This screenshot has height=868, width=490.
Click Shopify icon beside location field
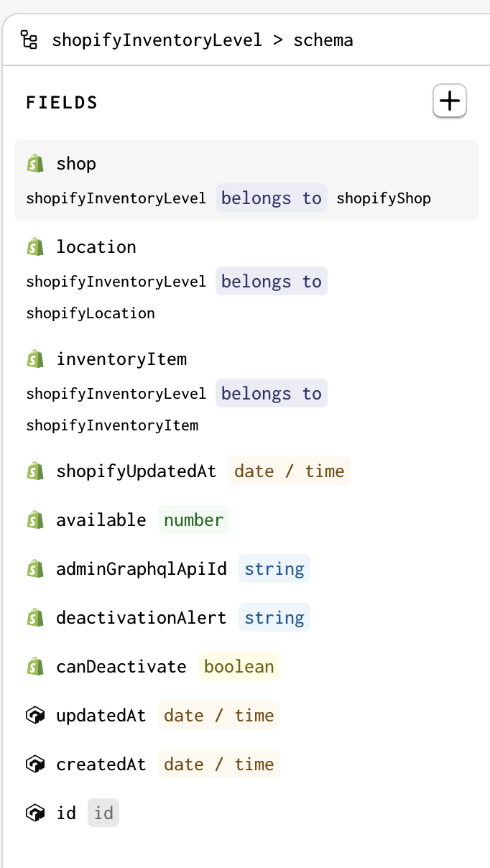click(x=35, y=247)
